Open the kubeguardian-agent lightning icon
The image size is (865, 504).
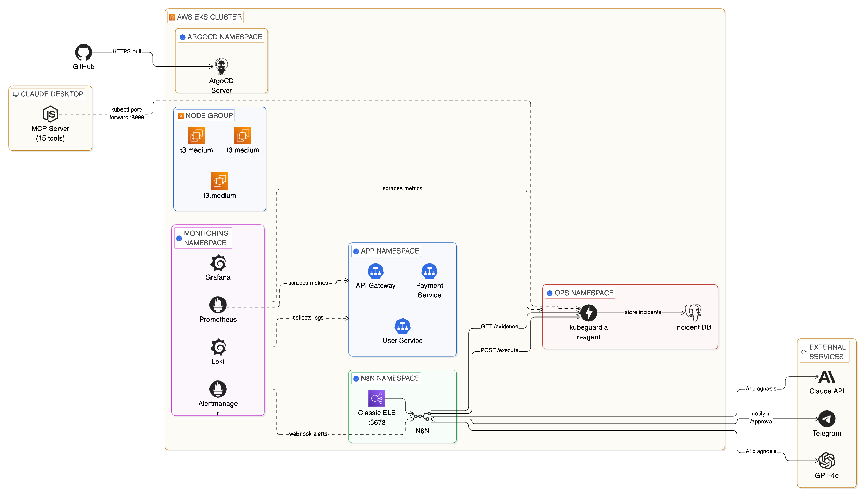589,312
